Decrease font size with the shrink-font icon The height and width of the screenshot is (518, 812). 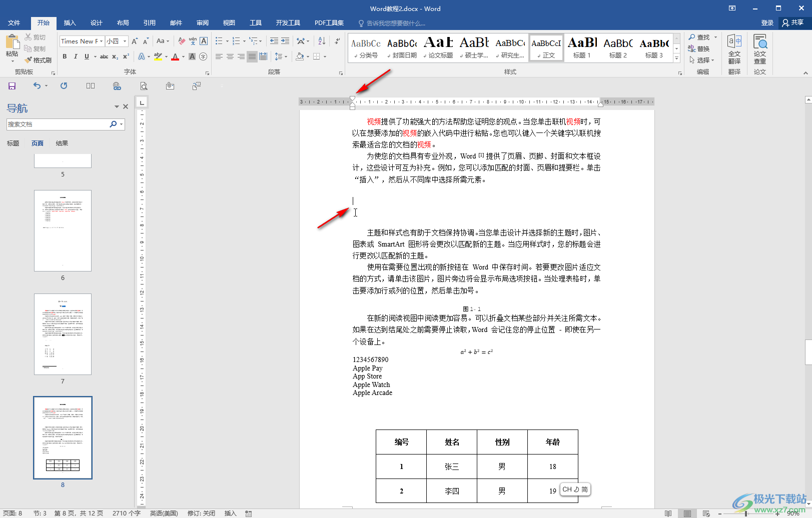click(x=146, y=41)
